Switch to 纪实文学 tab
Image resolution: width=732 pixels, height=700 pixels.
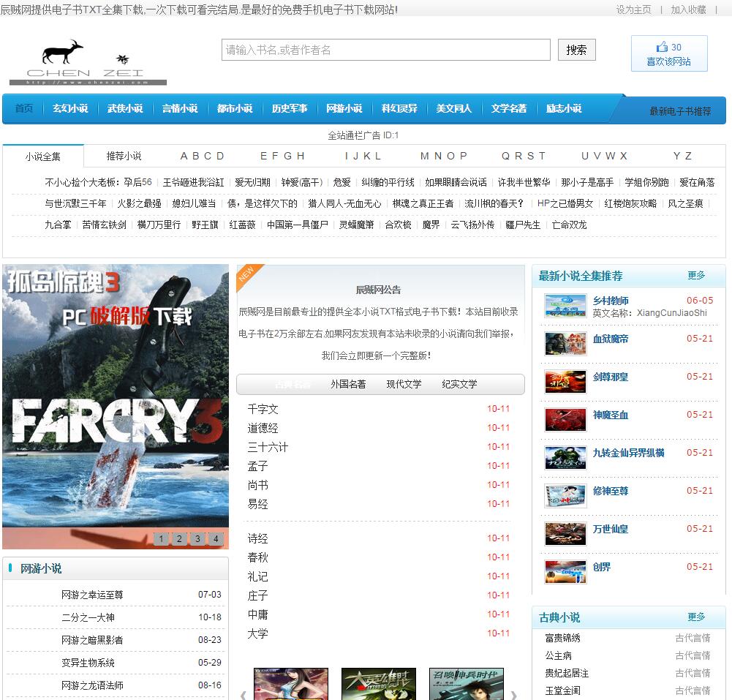tap(459, 384)
